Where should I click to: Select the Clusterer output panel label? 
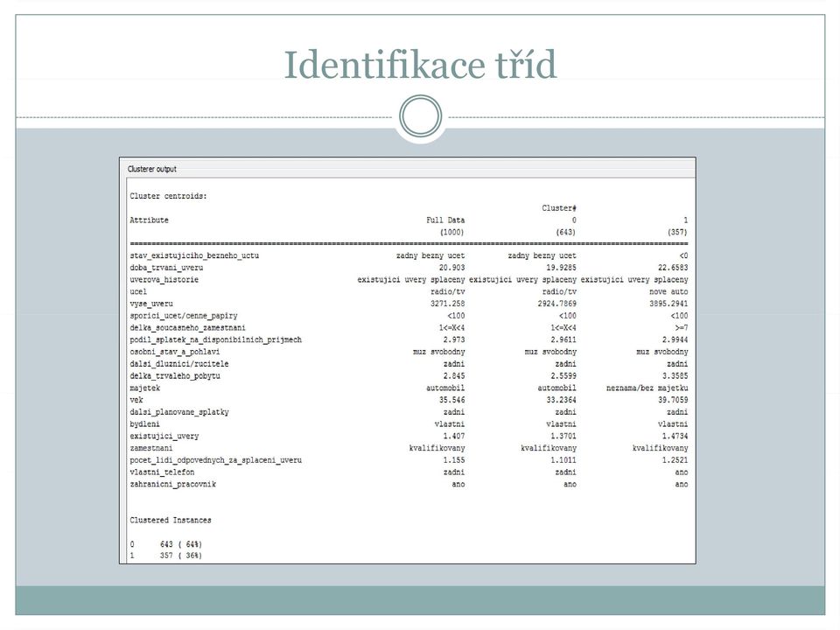pyautogui.click(x=151, y=169)
